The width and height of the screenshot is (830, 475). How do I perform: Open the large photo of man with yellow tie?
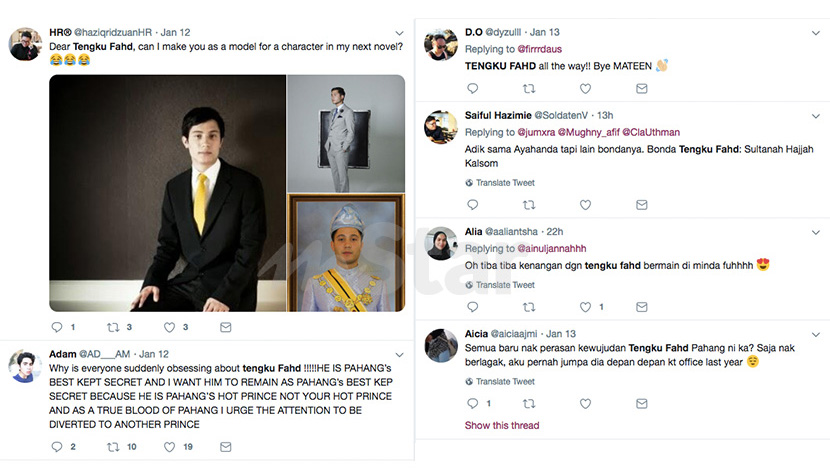point(167,193)
